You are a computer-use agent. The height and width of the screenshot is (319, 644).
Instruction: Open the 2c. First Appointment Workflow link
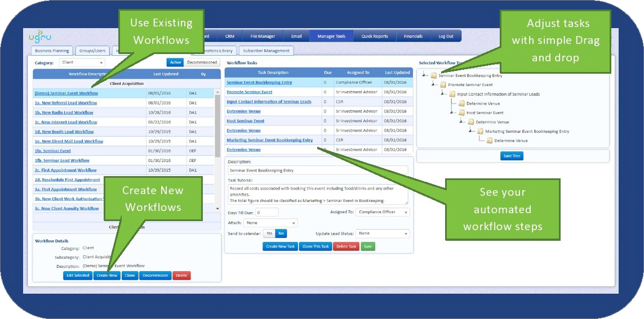65,170
